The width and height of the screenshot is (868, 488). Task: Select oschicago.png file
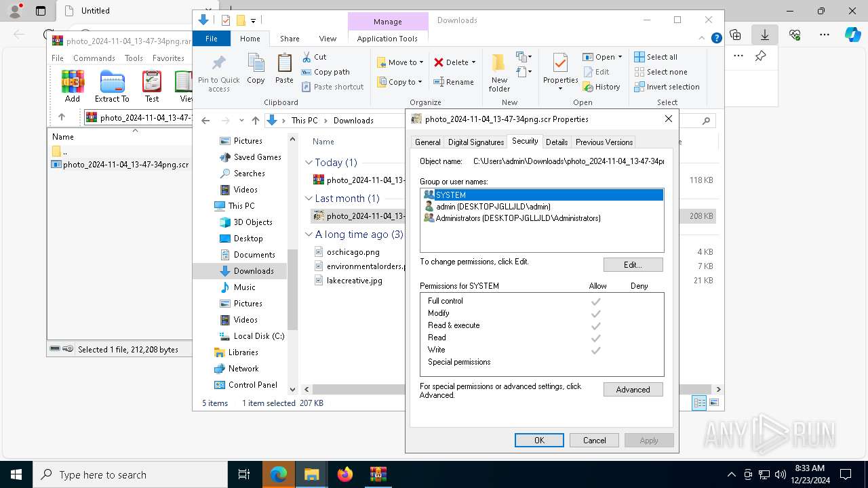(353, 252)
